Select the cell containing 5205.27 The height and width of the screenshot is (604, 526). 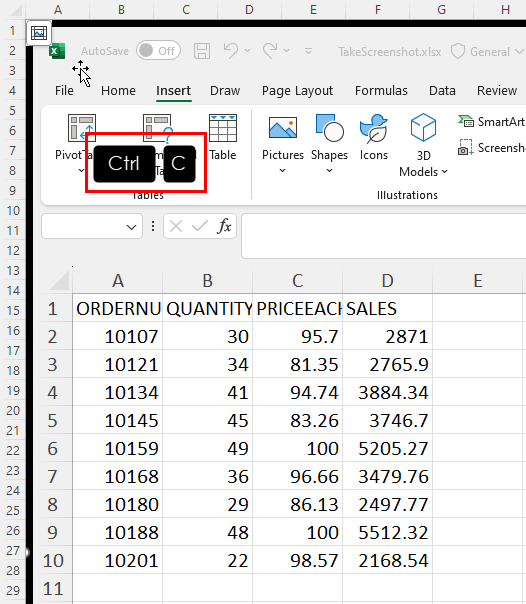point(387,448)
